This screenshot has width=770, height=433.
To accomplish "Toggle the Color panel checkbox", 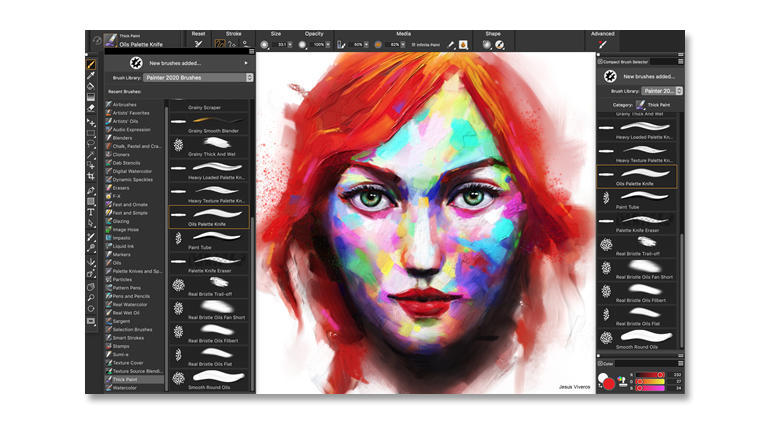I will pos(600,363).
